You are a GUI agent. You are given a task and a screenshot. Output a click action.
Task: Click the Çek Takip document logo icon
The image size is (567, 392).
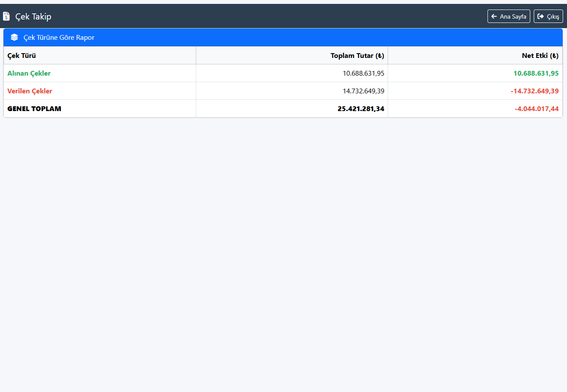[6, 16]
